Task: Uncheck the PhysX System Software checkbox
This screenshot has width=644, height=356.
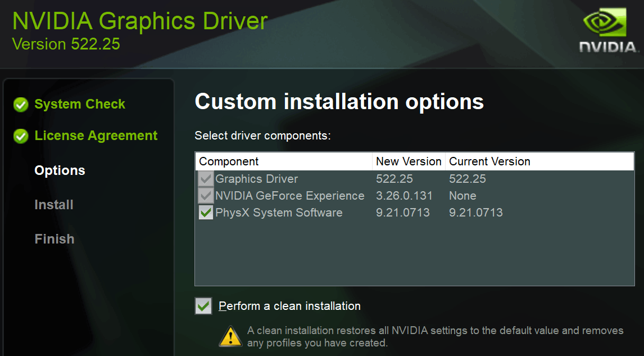Action: pos(206,213)
